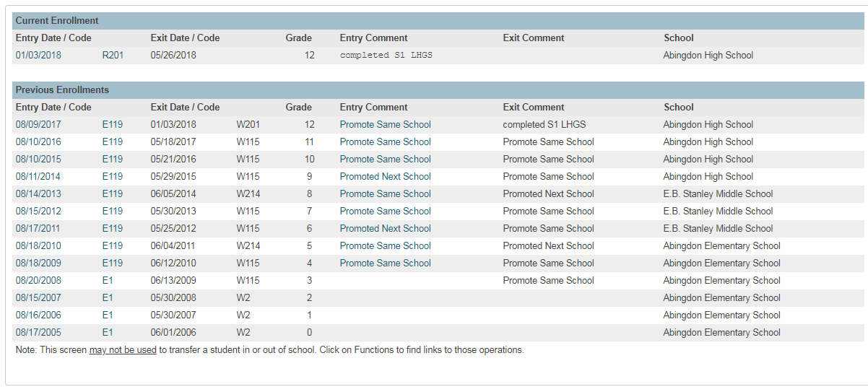Image resolution: width=868 pixels, height=392 pixels.
Task: Click Promoted Next School entry comment, grade 6
Action: click(x=385, y=228)
